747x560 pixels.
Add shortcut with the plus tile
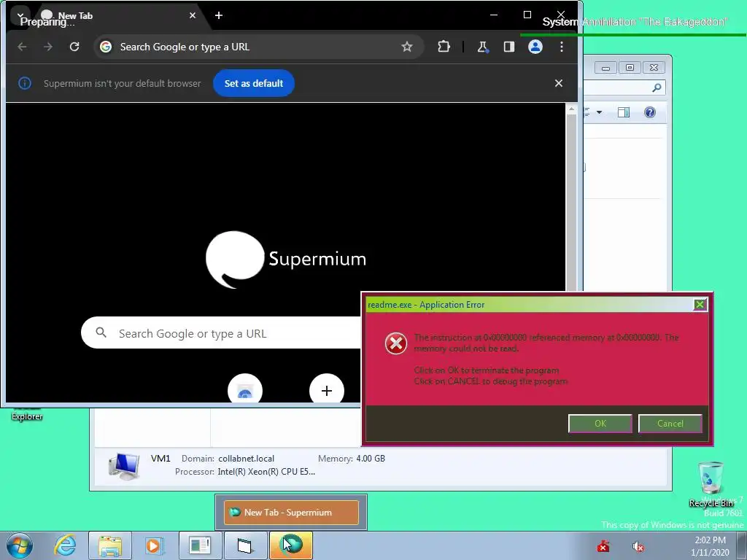coord(327,389)
